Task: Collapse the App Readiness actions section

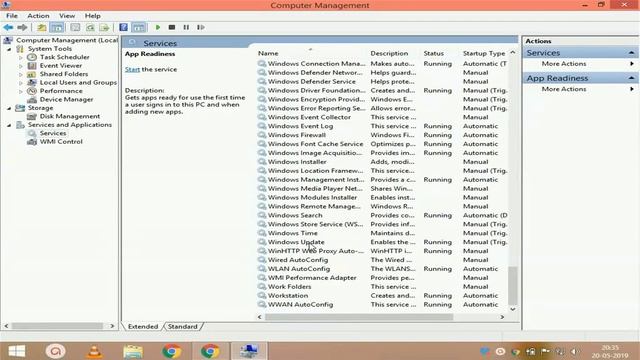Action: (x=631, y=78)
